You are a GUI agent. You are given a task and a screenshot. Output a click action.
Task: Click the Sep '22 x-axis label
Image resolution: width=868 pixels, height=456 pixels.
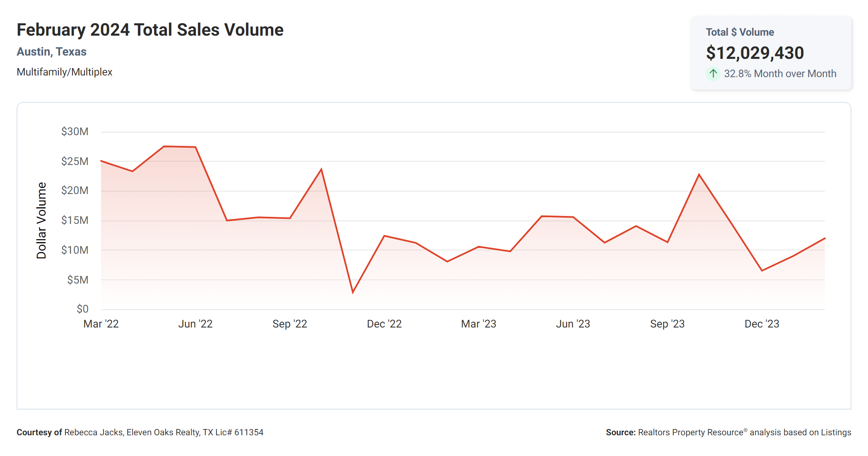click(x=289, y=324)
